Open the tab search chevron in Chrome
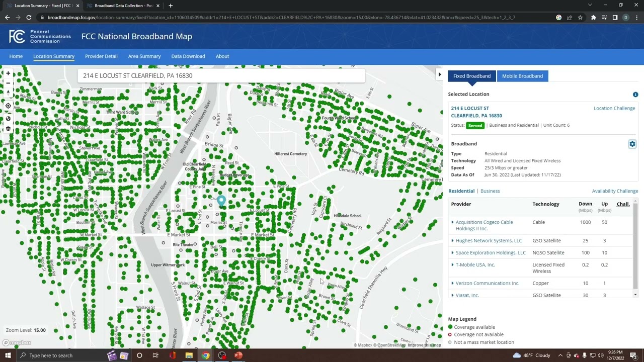Screen dimensions: 644x362 click(x=590, y=6)
